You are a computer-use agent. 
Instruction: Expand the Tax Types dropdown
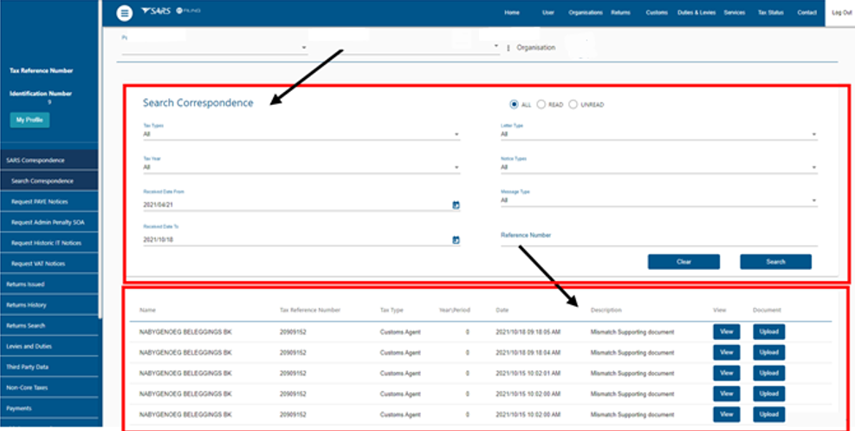tap(301, 135)
